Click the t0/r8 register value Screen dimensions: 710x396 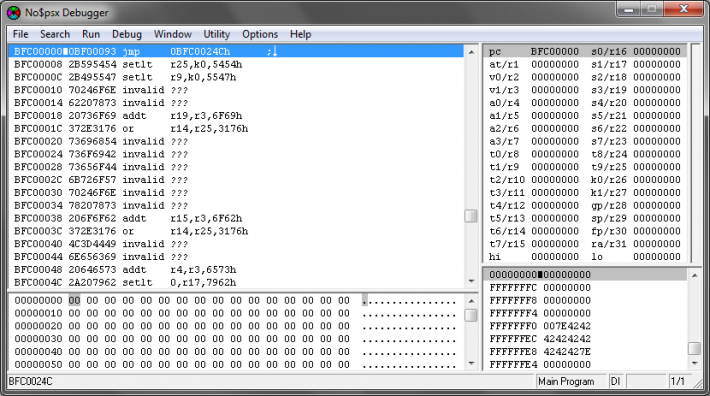tap(555, 154)
